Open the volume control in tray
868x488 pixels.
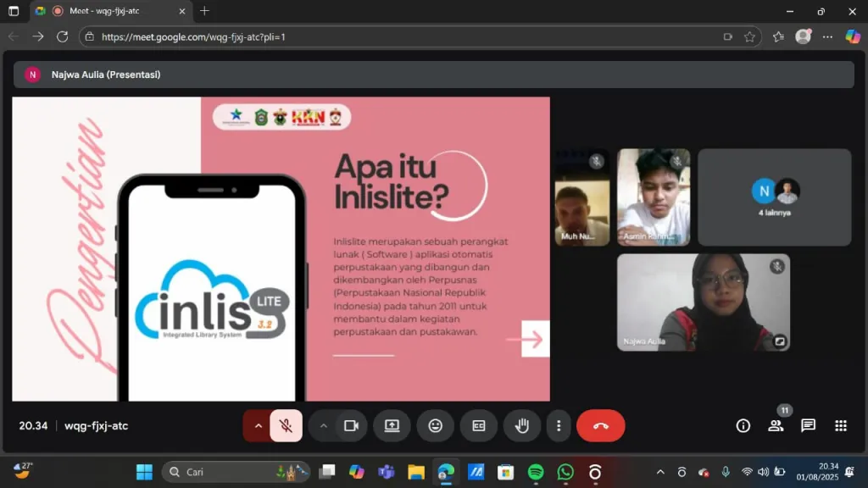pos(764,472)
